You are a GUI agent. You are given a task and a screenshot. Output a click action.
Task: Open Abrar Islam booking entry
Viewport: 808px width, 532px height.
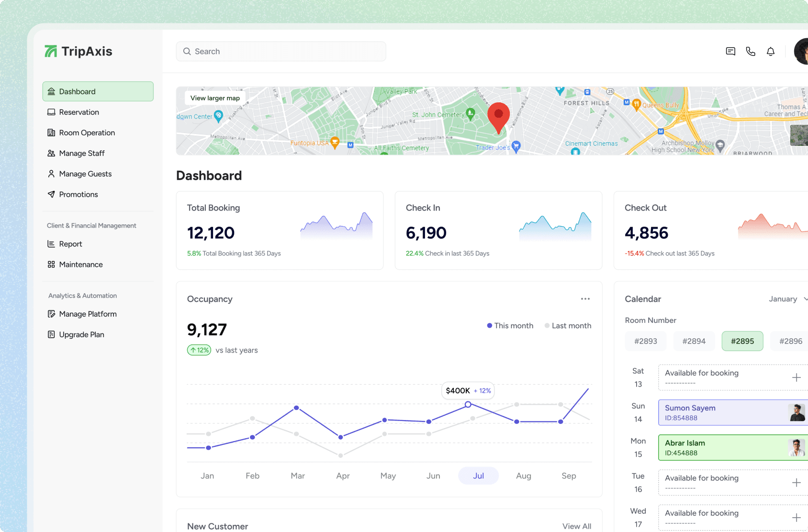(733, 447)
